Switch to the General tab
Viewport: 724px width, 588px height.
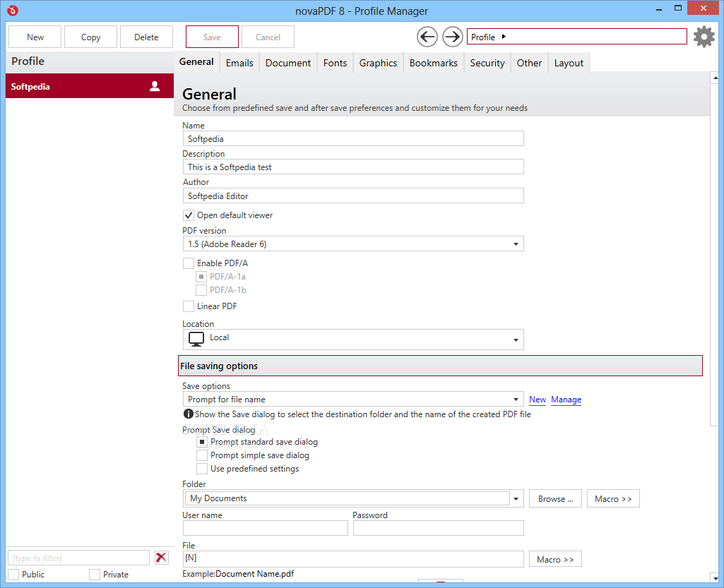tap(196, 62)
